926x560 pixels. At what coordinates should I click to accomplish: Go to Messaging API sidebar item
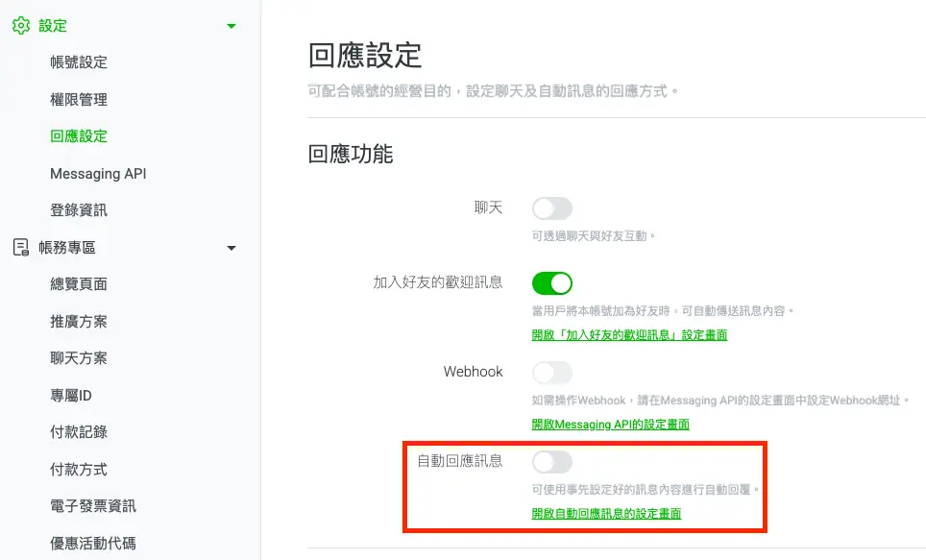click(x=98, y=174)
